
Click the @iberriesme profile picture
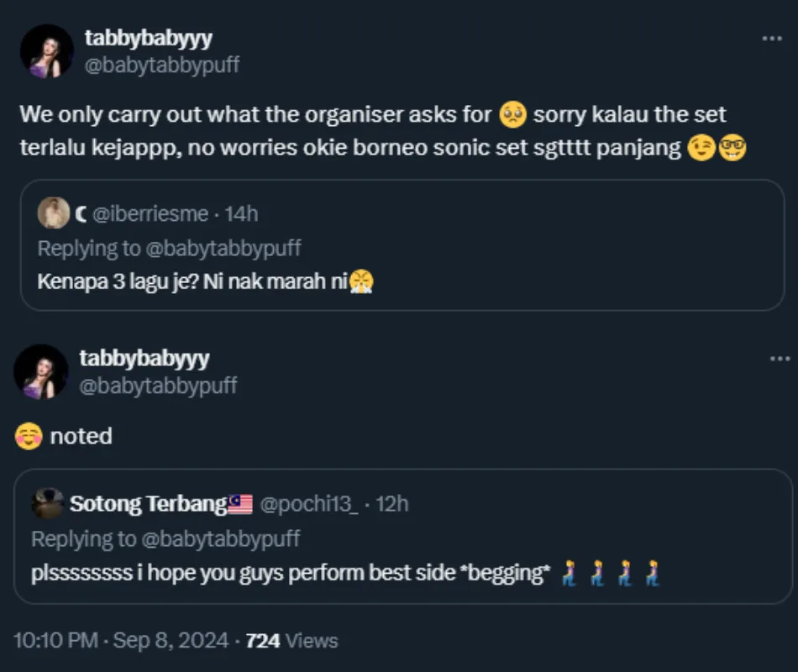[54, 213]
